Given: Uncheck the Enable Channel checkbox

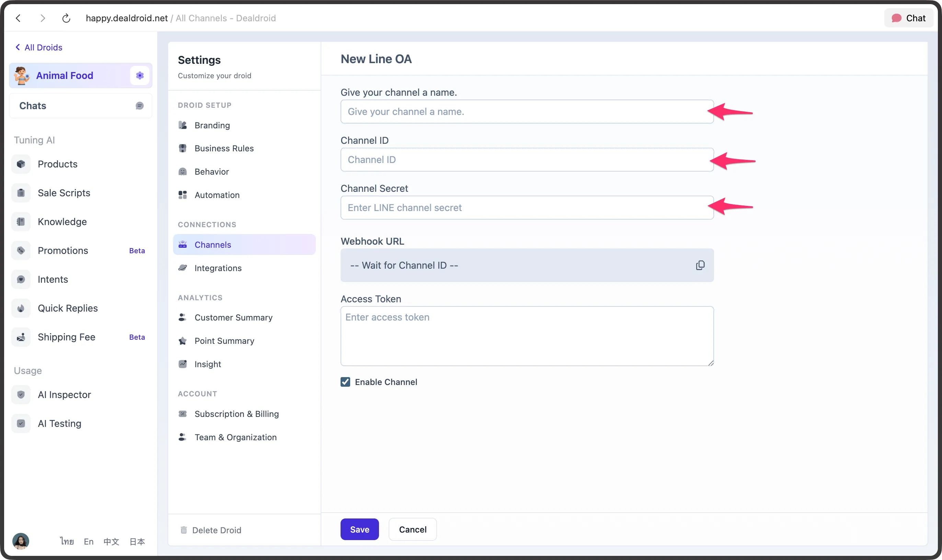Looking at the screenshot, I should click(345, 382).
